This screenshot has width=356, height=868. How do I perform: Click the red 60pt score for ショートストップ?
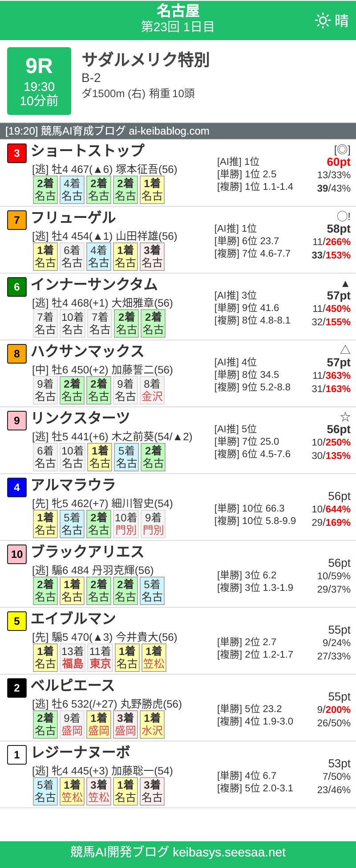pyautogui.click(x=339, y=162)
